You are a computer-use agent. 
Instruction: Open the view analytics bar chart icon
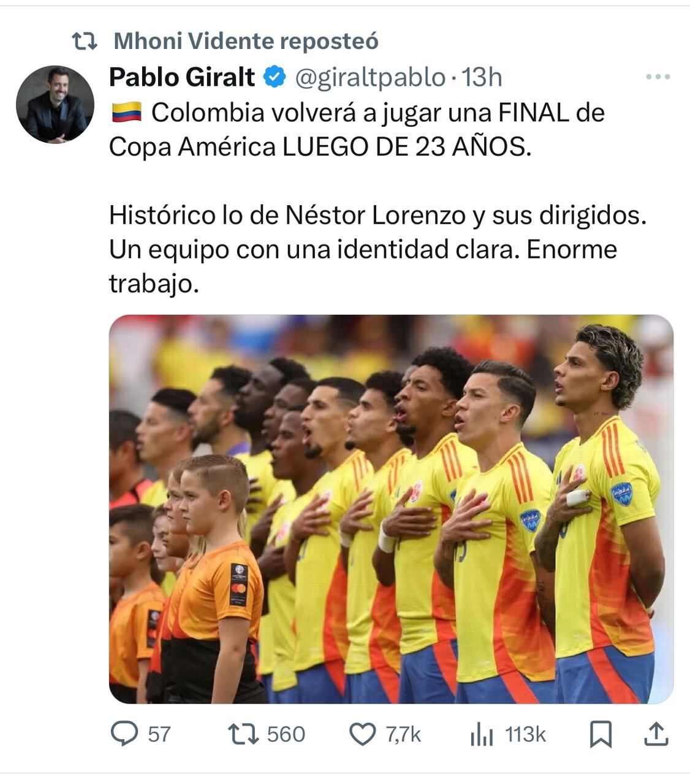tap(482, 734)
